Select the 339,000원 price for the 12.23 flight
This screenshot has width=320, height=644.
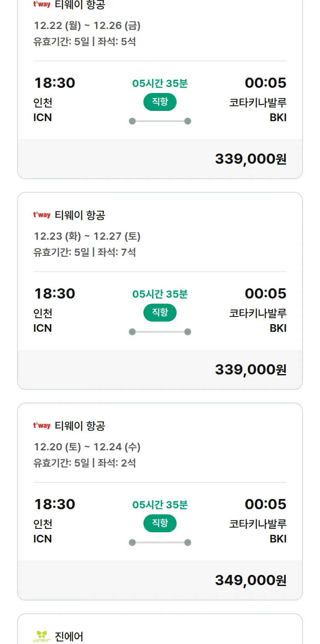(250, 369)
